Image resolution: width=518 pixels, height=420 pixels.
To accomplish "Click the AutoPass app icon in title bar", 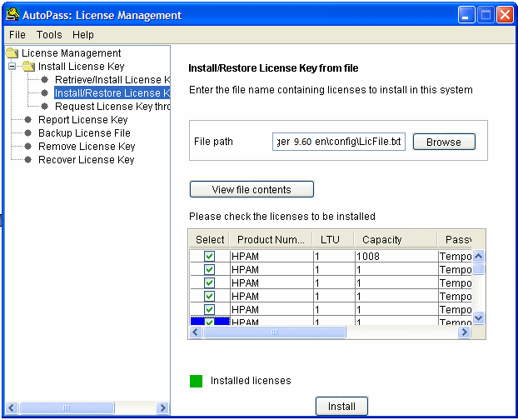I will [12, 14].
